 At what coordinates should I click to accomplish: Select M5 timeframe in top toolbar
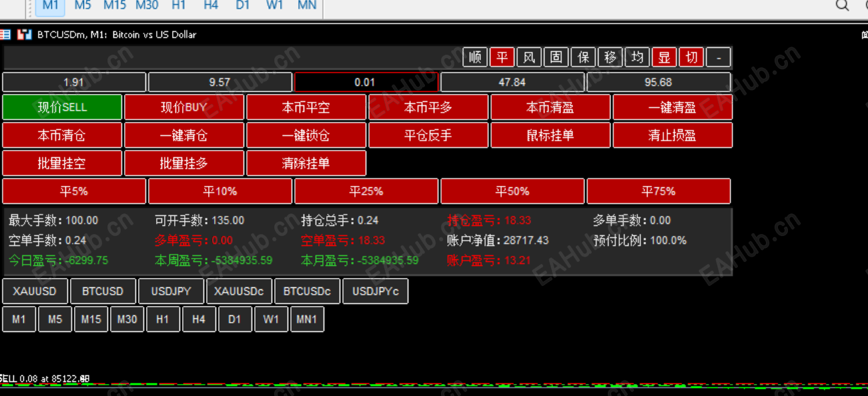pyautogui.click(x=83, y=6)
